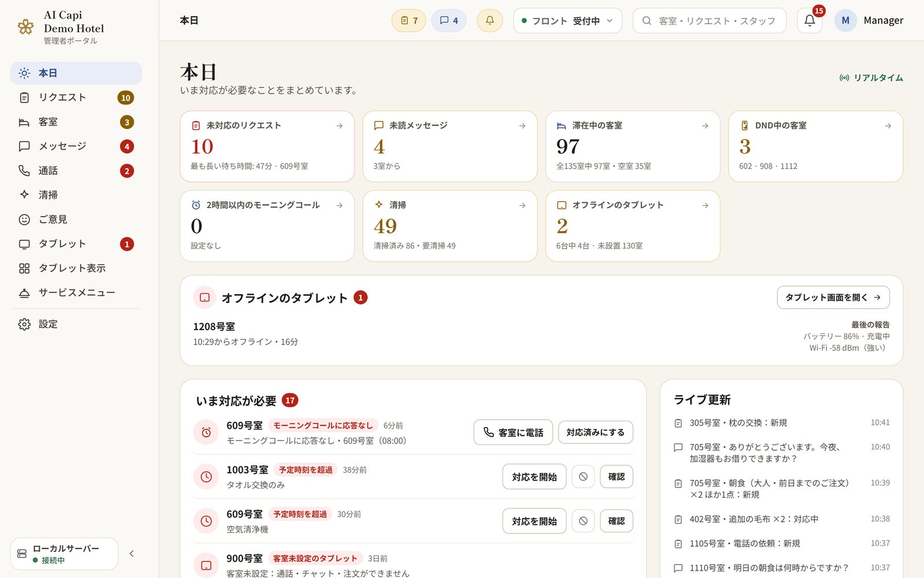This screenshot has height=578, width=924.
Task: Open the pending requests pill showing 7
Action: pos(409,21)
